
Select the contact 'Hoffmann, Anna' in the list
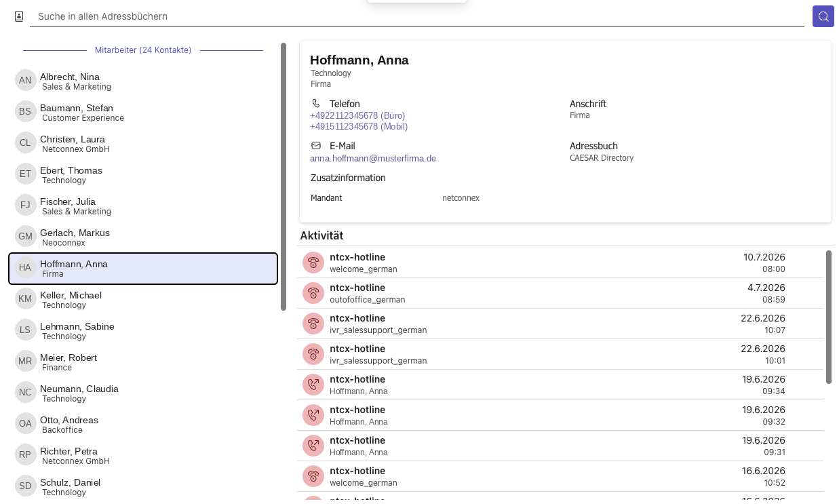point(143,269)
